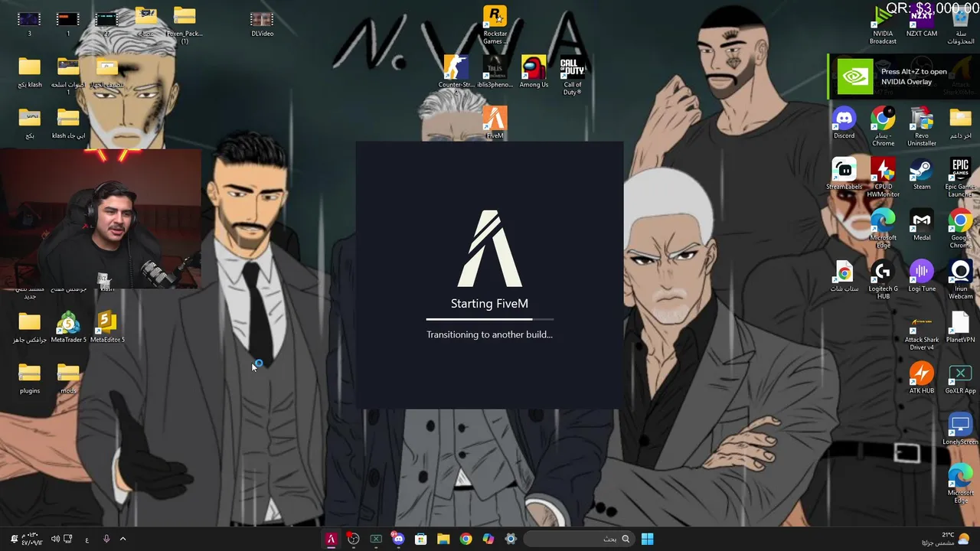Open File Explorer from the taskbar
This screenshot has width=980, height=551.
tap(443, 539)
